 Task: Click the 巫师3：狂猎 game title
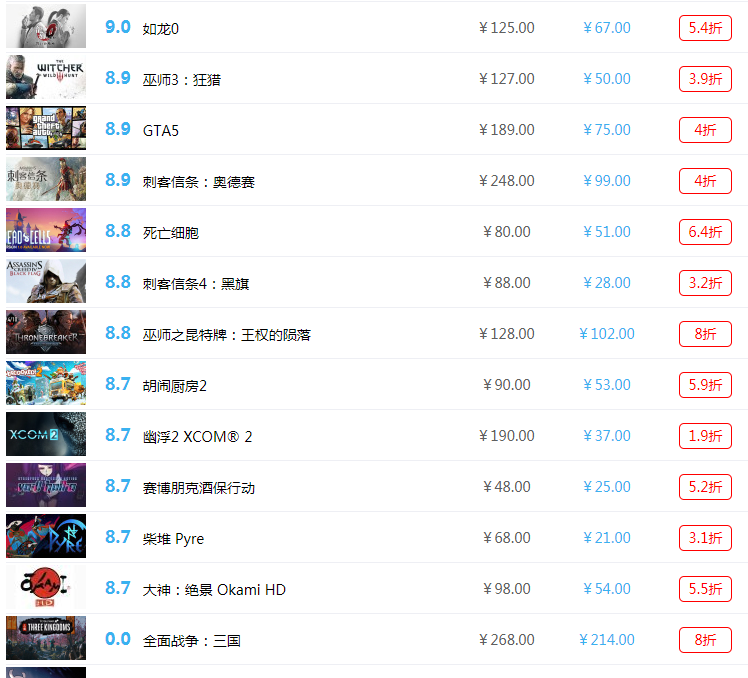[182, 80]
